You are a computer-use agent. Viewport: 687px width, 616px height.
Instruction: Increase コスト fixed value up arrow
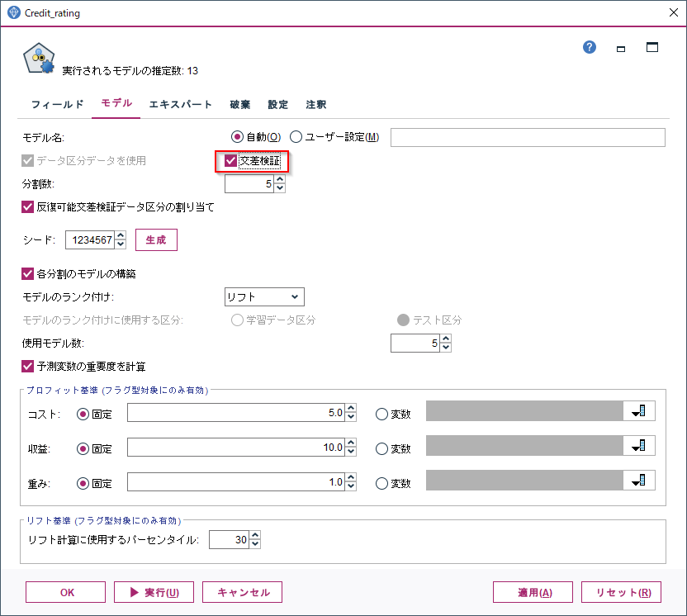(x=350, y=408)
